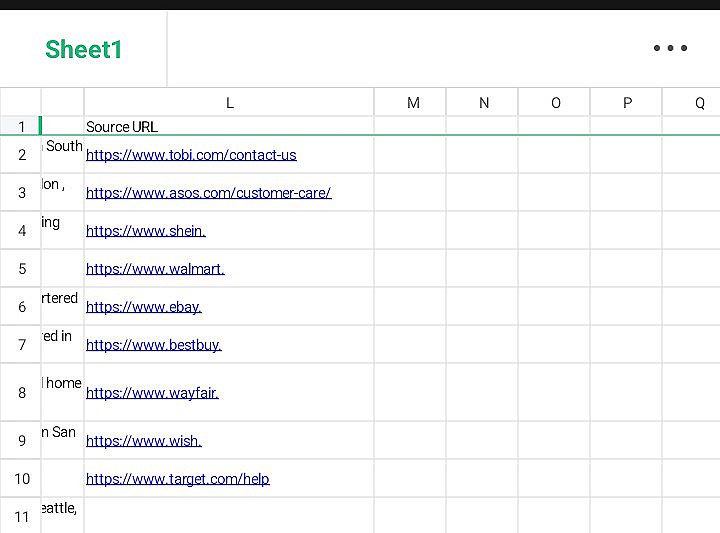Screen dimensions: 720x533
Task: Open the tobi.com contact-us link
Action: click(191, 155)
